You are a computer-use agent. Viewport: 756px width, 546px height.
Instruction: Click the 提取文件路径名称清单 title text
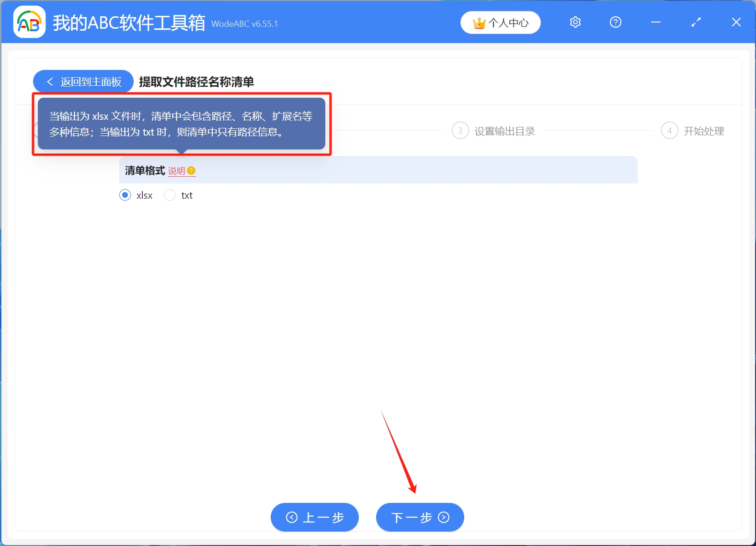[196, 82]
